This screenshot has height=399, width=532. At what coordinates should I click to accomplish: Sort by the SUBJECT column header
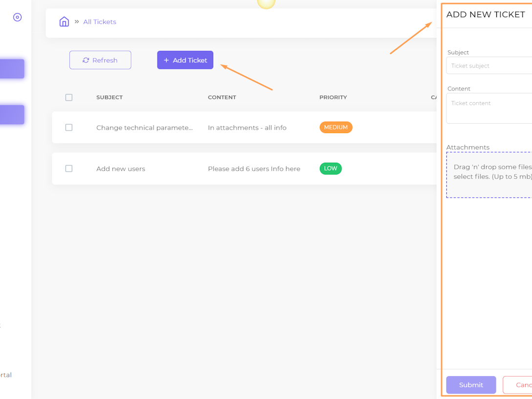tap(110, 97)
